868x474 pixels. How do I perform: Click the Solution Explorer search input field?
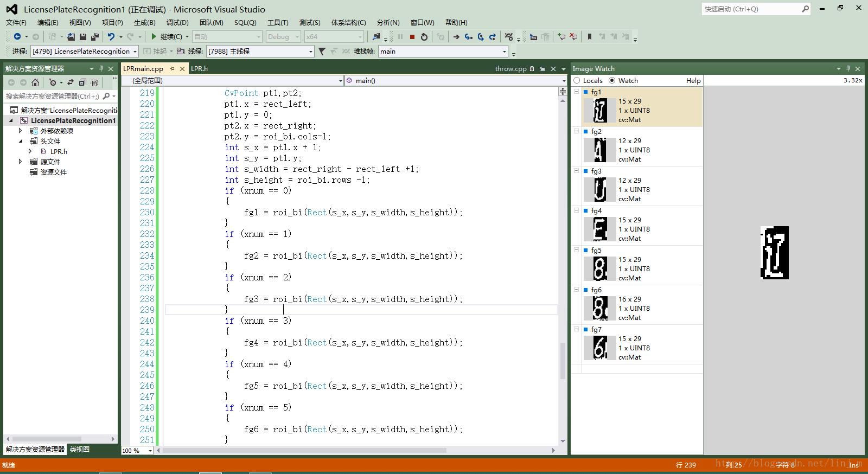pyautogui.click(x=53, y=96)
